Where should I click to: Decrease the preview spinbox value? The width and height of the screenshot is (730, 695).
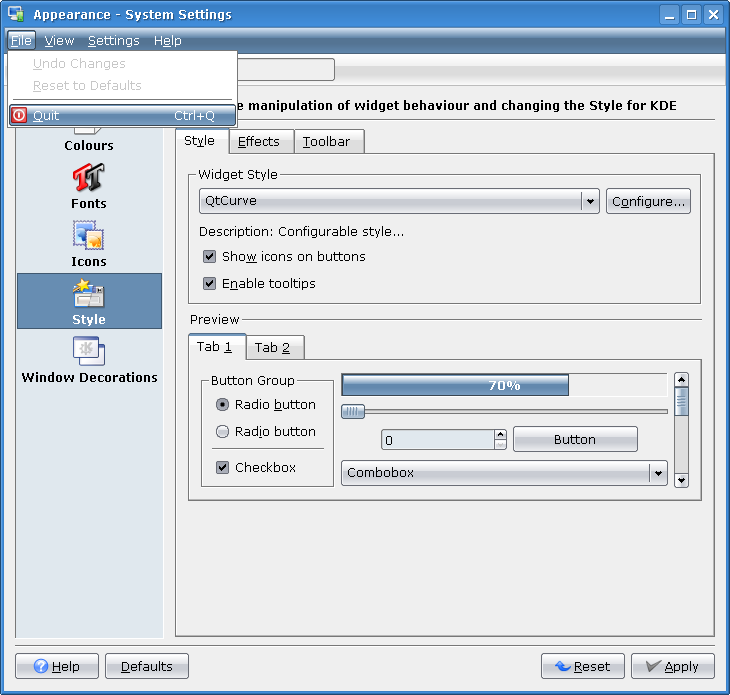[500, 445]
